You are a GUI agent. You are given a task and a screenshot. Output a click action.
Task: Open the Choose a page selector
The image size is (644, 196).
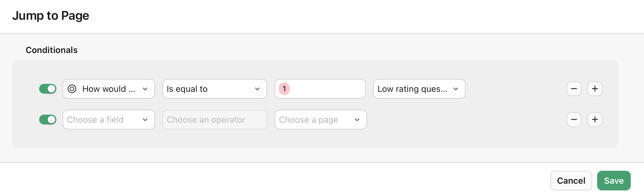pyautogui.click(x=320, y=120)
